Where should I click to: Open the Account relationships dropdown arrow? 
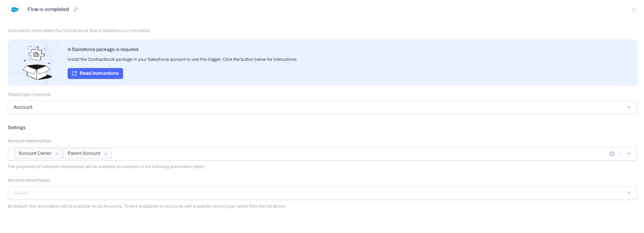629,154
